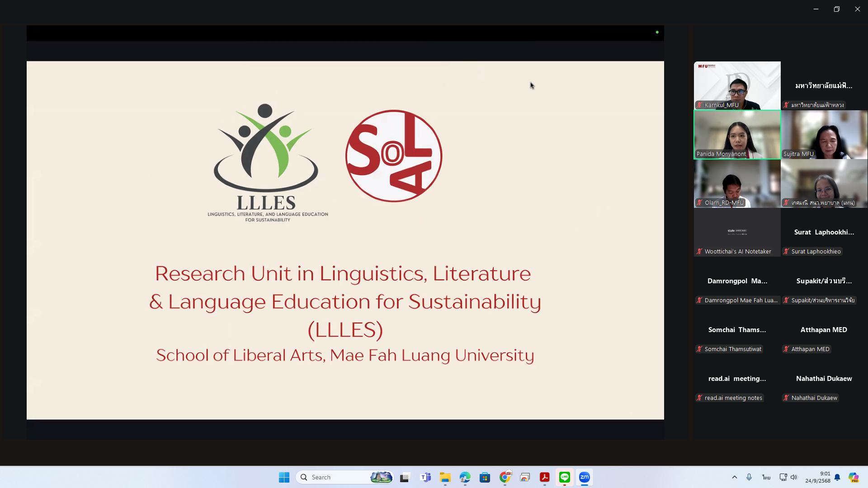Open File Explorer from taskbar
Screen dimensions: 868x488
coord(445,477)
